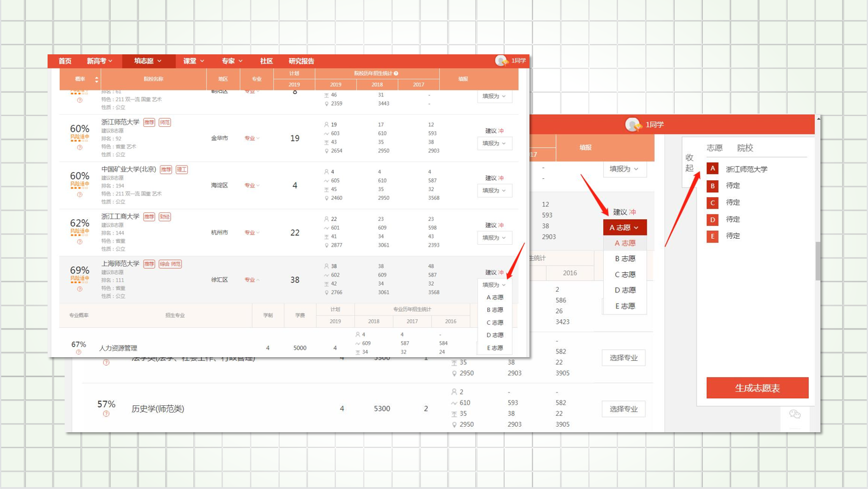Click the 概率 column sort arrows

96,79
